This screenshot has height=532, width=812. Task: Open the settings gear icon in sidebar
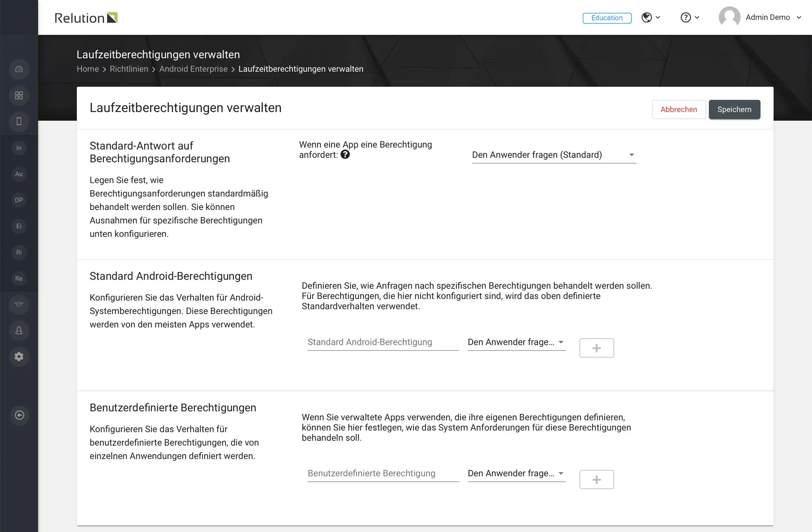19,357
